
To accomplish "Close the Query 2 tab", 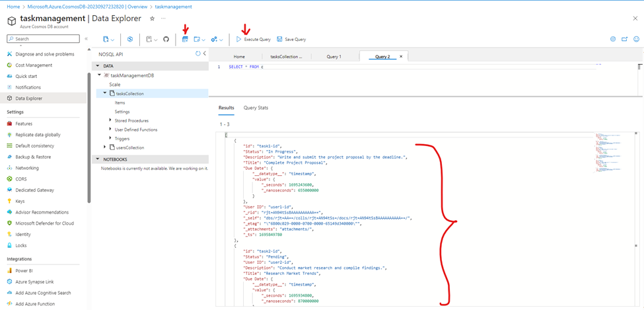I will tap(401, 56).
